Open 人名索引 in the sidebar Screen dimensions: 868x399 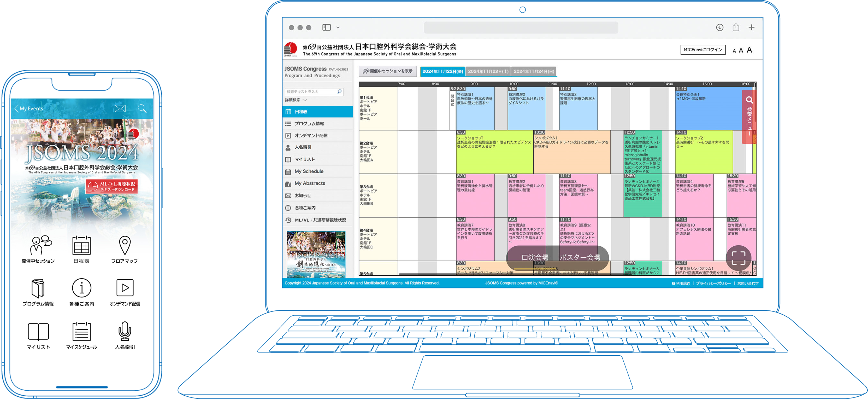tap(317, 147)
